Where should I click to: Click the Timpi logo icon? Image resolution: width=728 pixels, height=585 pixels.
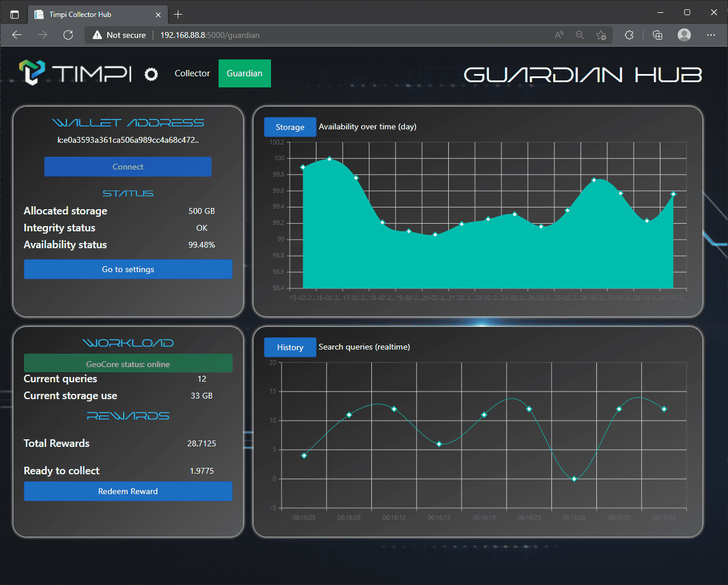tap(33, 72)
